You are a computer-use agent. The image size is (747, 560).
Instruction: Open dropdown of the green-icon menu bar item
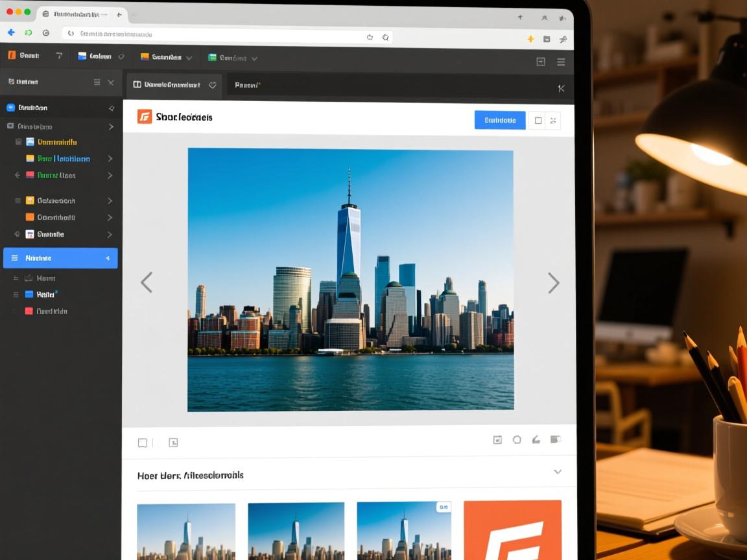[x=254, y=58]
